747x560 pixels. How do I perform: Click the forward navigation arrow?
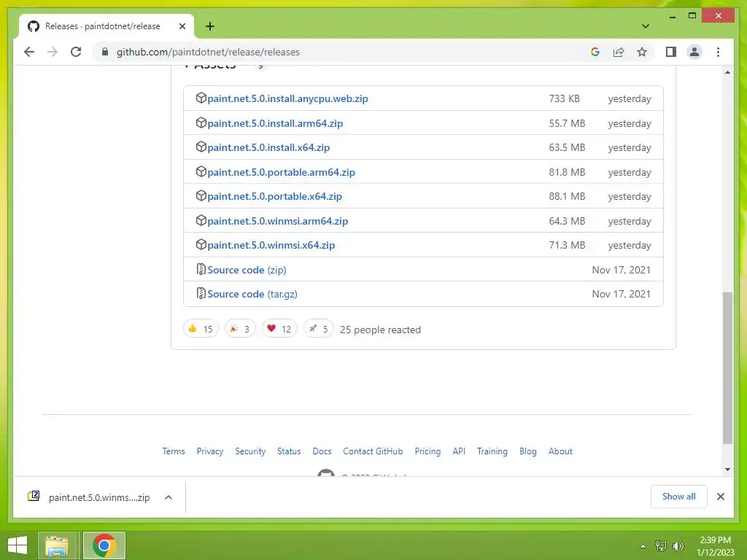point(53,52)
